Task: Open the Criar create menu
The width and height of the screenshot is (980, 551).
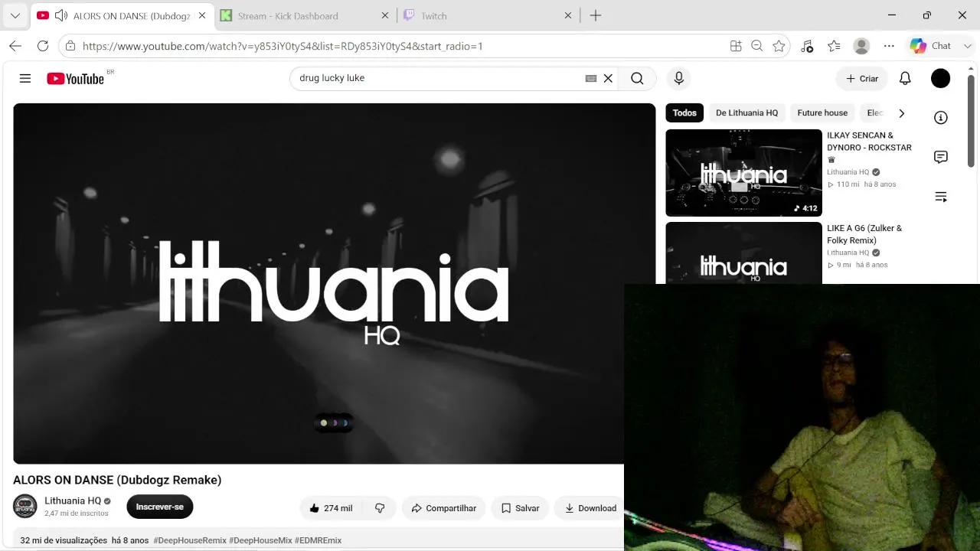Action: (x=861, y=78)
